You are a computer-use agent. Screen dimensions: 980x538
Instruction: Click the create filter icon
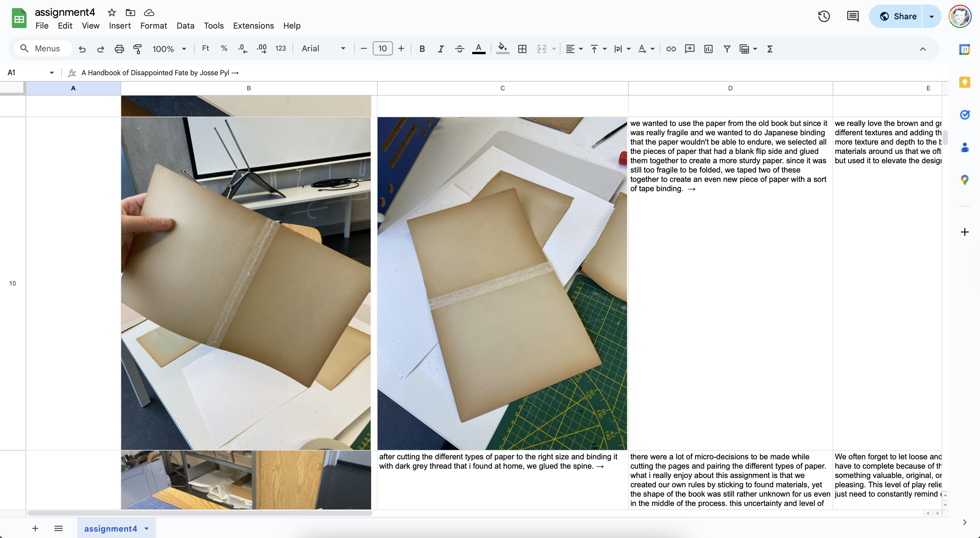[x=727, y=49]
